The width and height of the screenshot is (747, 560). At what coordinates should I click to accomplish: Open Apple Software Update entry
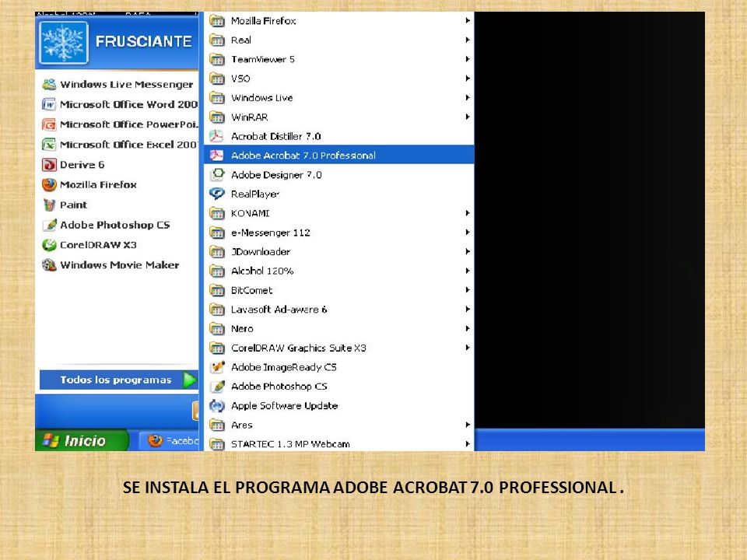339,406
